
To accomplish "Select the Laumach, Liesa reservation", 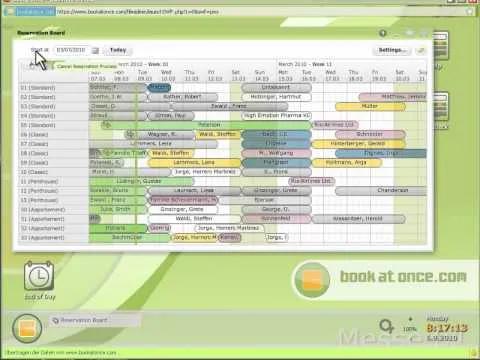I will (x=194, y=191).
